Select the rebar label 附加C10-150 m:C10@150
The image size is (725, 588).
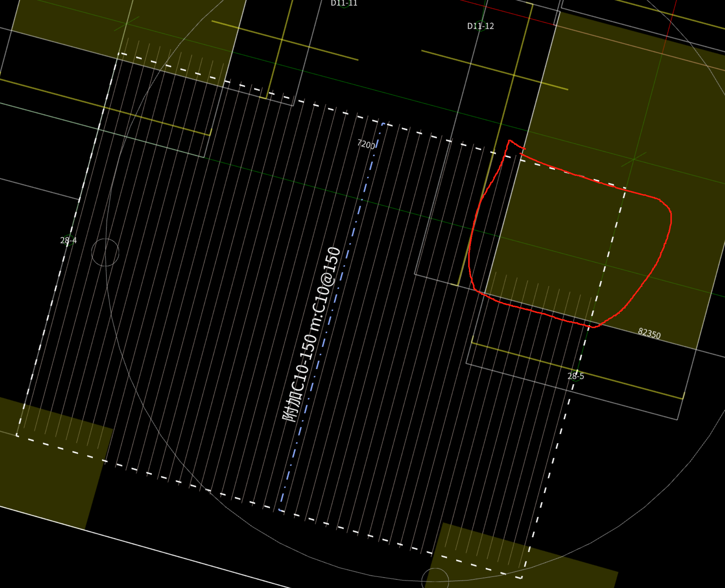[x=311, y=334]
